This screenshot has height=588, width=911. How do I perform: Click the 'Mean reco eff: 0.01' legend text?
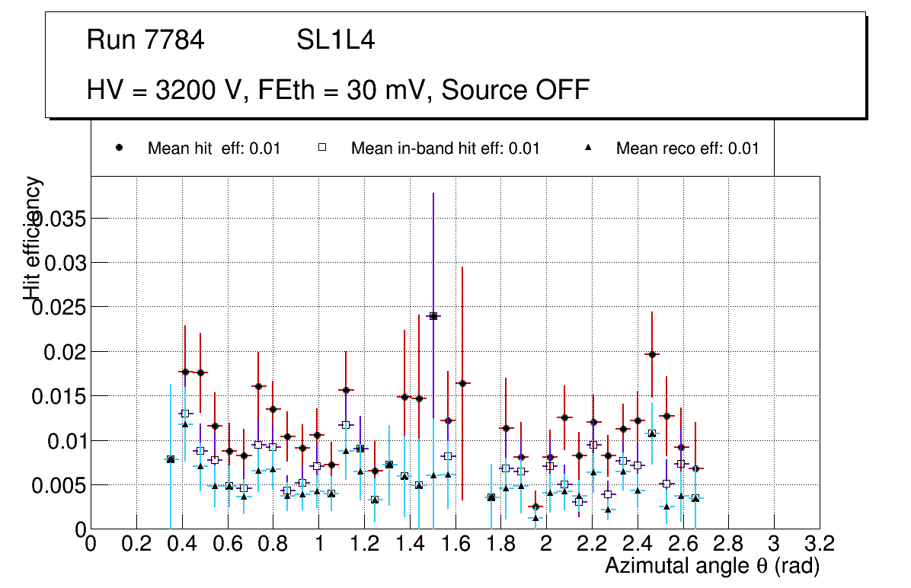point(687,149)
